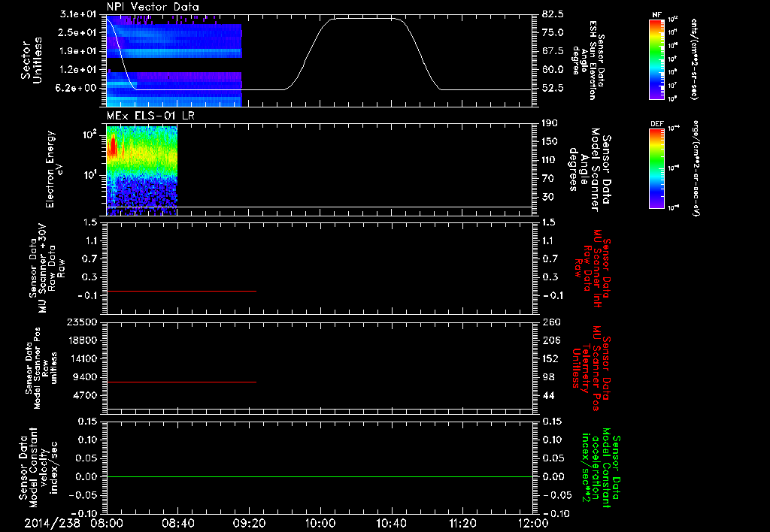
Task: Click the red hot spot in electron spectrogram
Action: point(114,146)
